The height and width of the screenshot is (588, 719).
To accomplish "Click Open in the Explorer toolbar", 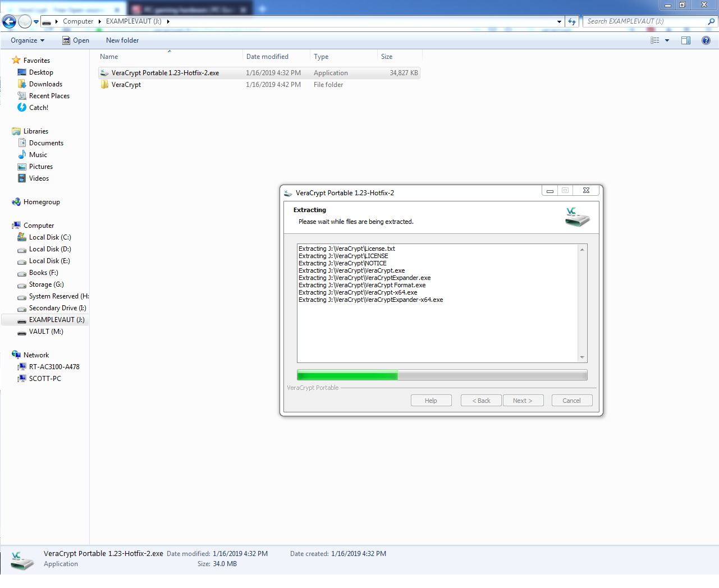I will [76, 40].
